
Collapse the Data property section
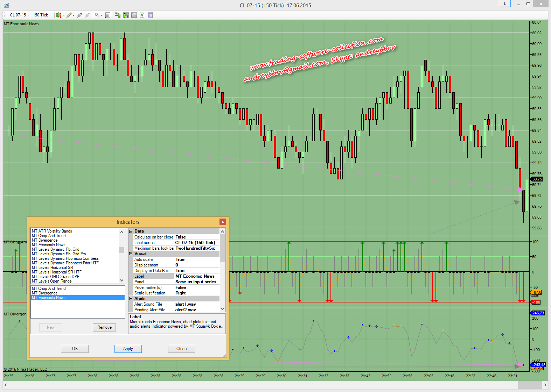pos(131,231)
